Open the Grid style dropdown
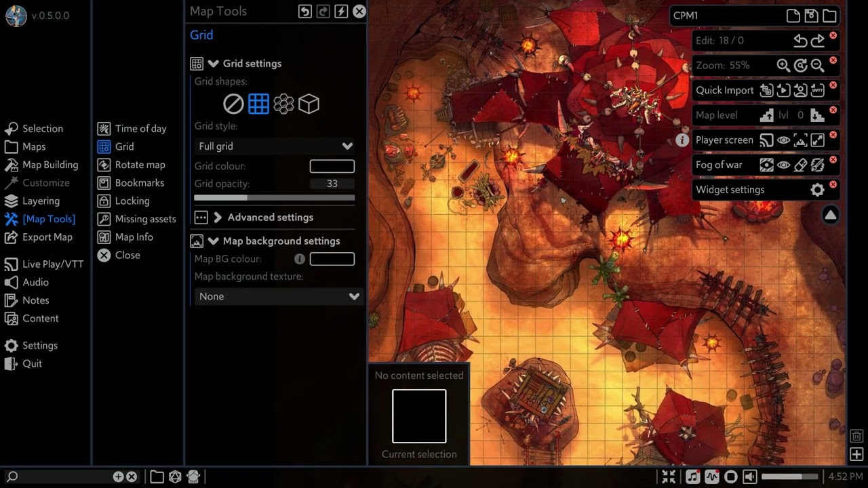 [275, 146]
